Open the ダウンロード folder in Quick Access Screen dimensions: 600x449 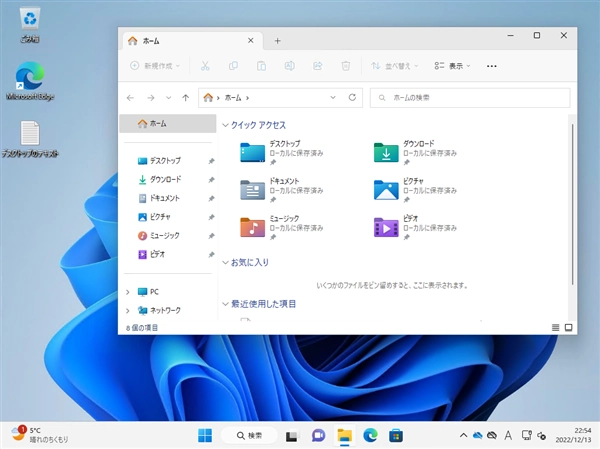point(416,152)
